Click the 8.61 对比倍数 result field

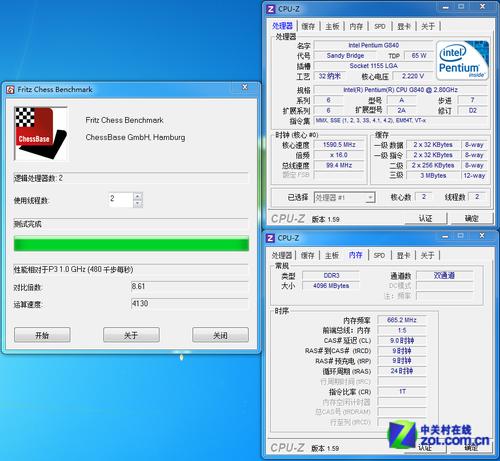tap(190, 286)
